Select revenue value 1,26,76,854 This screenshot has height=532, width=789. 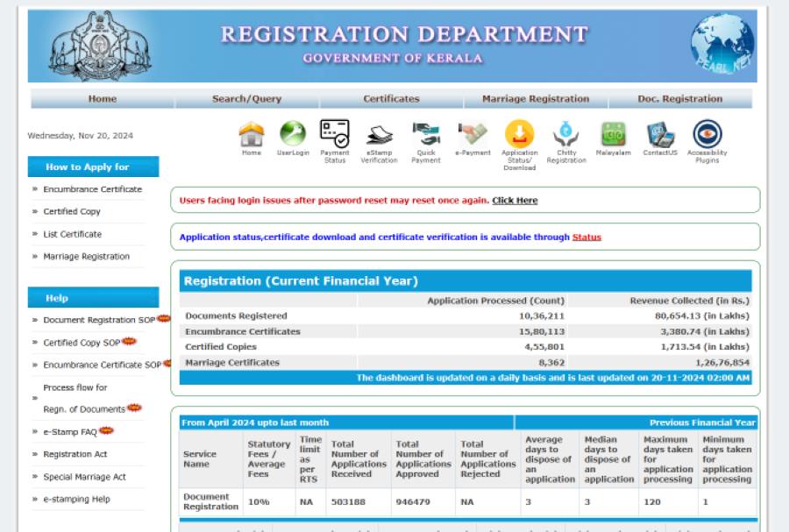coord(722,363)
